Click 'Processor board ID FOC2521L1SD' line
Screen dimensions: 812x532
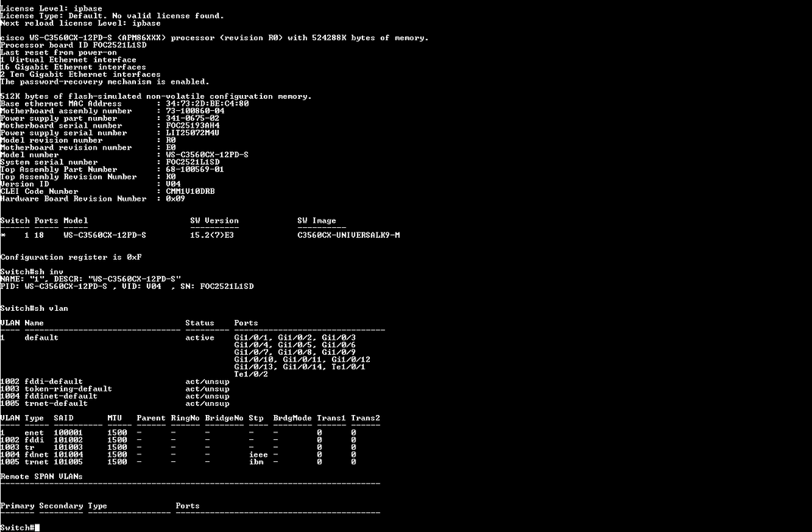pyautogui.click(x=73, y=45)
